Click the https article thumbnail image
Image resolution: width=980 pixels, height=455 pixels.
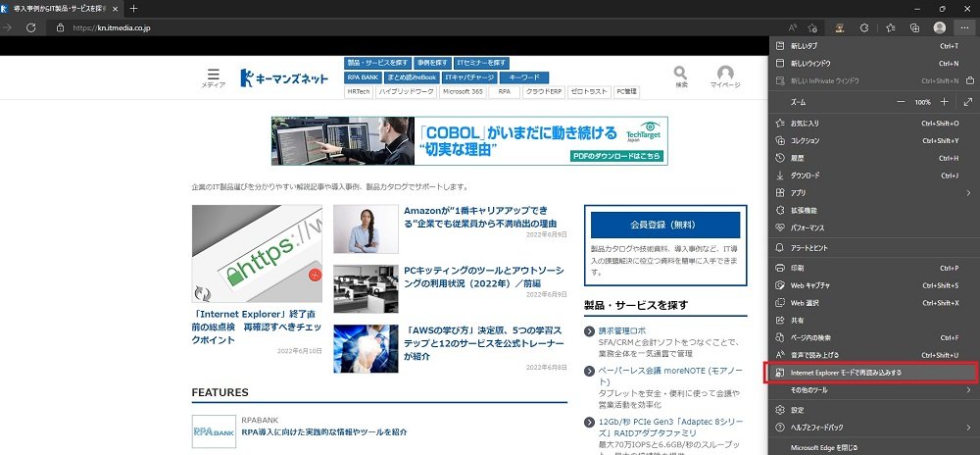coord(257,254)
